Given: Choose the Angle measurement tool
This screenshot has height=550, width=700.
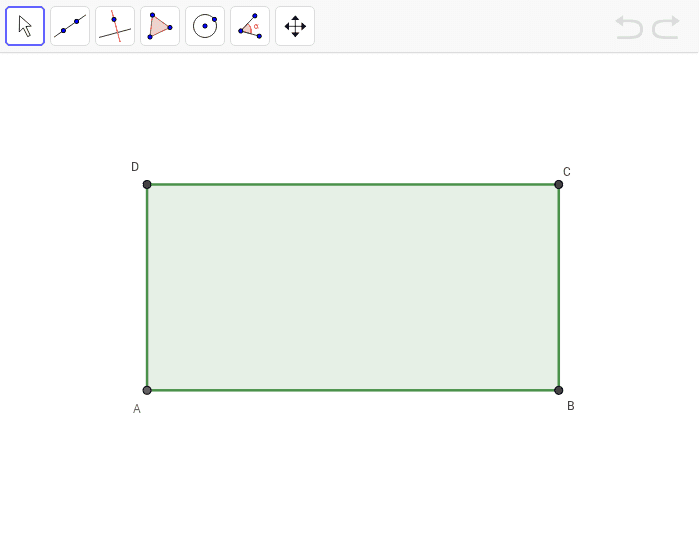Looking at the screenshot, I should tap(250, 26).
